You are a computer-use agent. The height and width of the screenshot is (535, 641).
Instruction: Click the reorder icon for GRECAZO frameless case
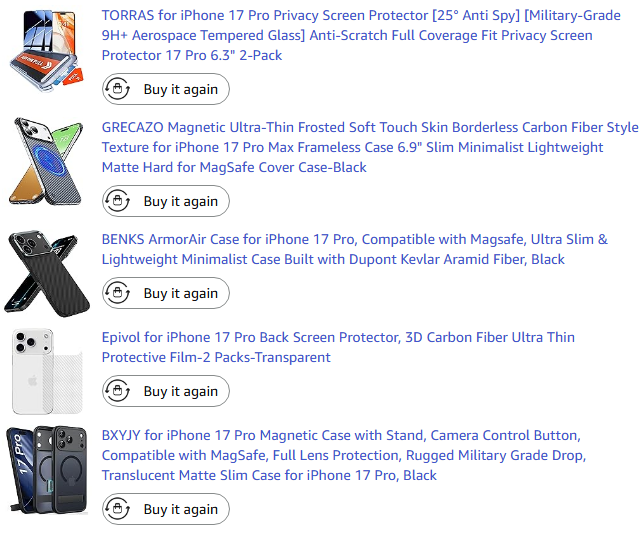click(119, 202)
